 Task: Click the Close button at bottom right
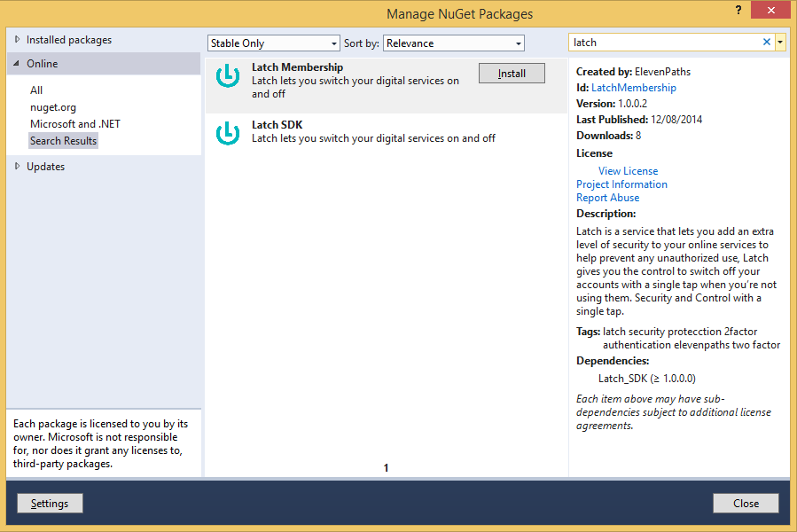click(746, 503)
